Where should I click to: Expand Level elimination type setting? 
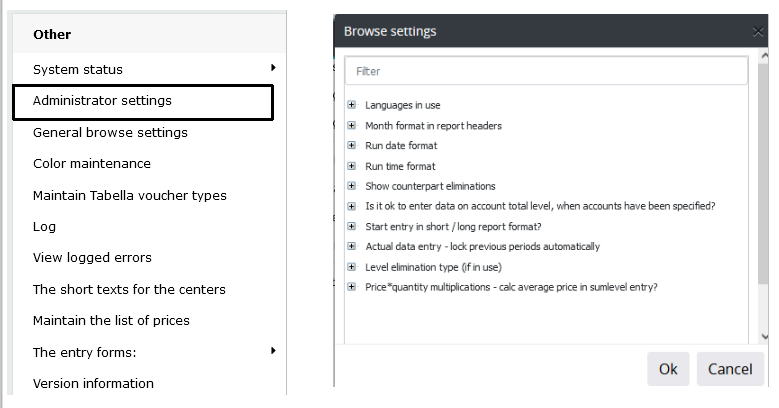click(352, 267)
